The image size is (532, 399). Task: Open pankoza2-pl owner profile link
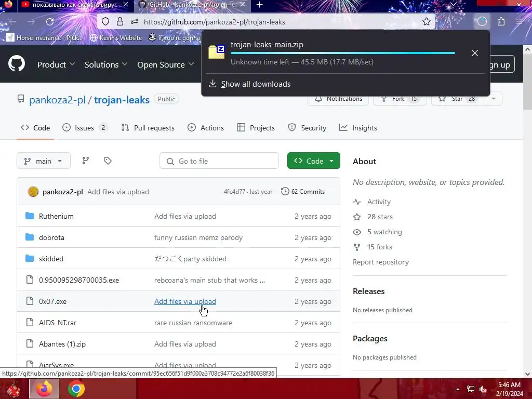click(x=57, y=100)
